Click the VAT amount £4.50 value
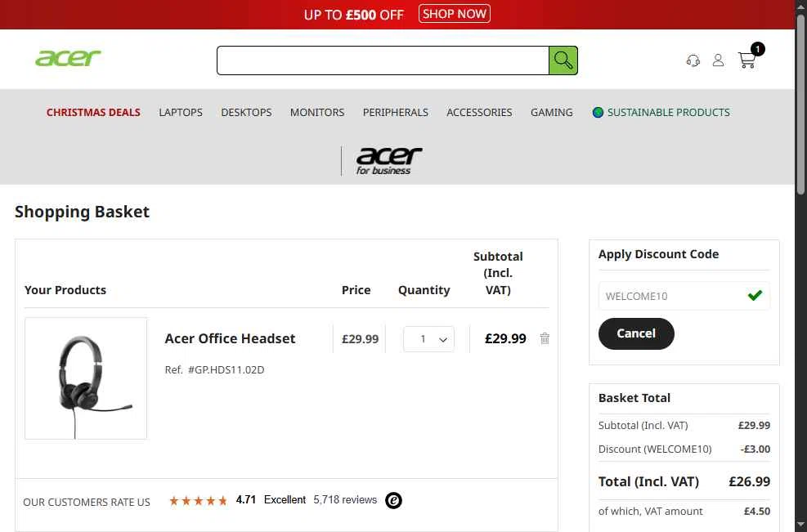This screenshot has width=807, height=532. (x=757, y=511)
